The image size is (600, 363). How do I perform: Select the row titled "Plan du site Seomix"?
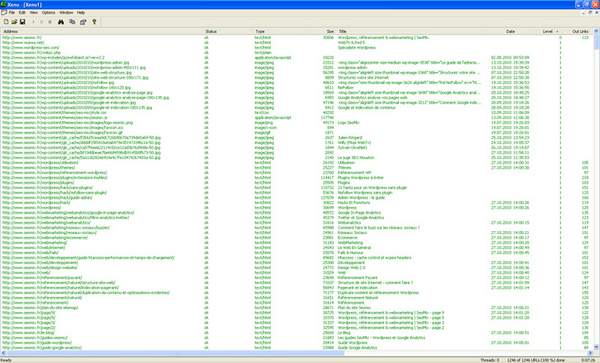[x=297, y=308]
